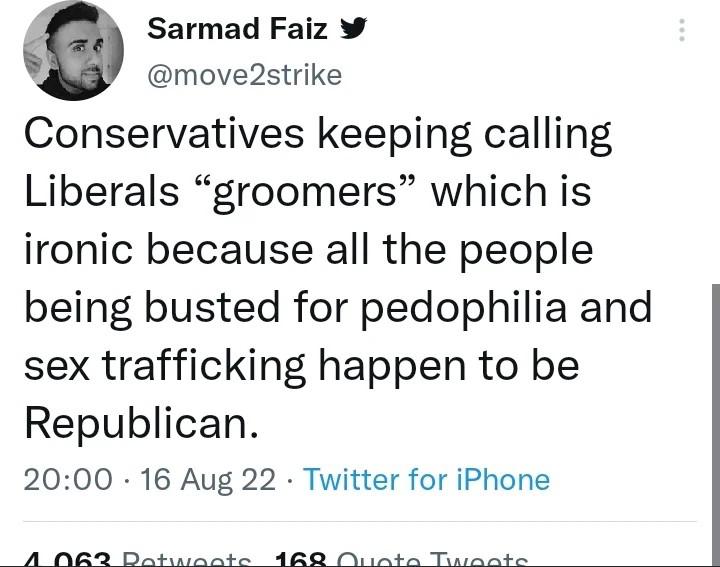Open the @move2strike handle link
720x567 pixels.
[x=244, y=75]
